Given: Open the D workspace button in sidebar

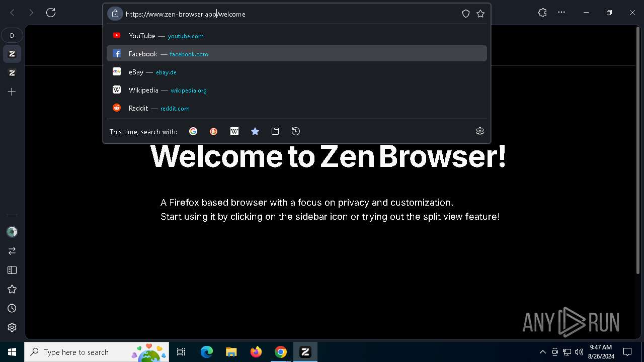Looking at the screenshot, I should tap(12, 35).
